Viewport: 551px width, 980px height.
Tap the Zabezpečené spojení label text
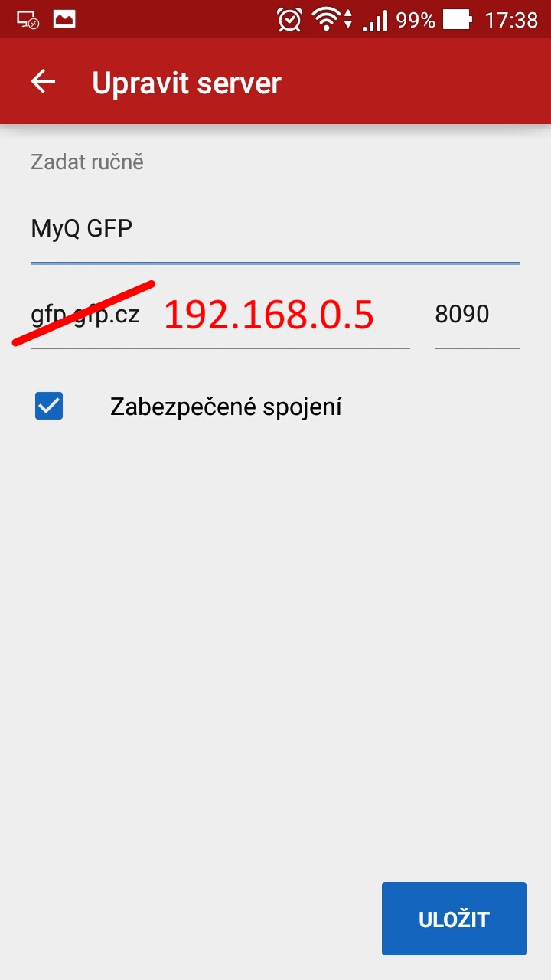pos(226,407)
